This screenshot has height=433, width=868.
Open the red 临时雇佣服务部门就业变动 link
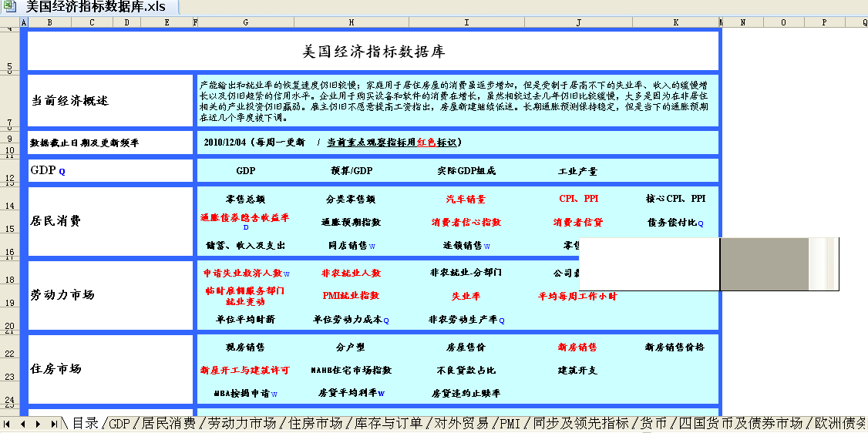point(244,296)
